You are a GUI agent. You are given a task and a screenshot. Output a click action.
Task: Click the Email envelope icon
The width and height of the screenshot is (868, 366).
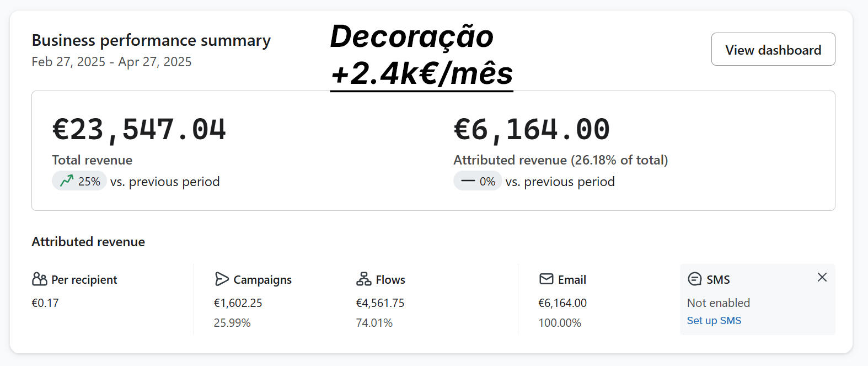click(546, 279)
